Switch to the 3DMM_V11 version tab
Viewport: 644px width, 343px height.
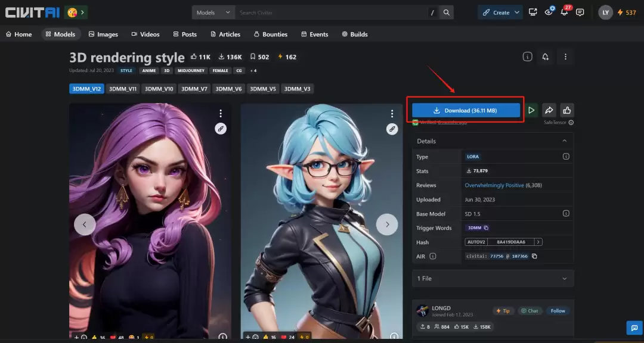123,89
